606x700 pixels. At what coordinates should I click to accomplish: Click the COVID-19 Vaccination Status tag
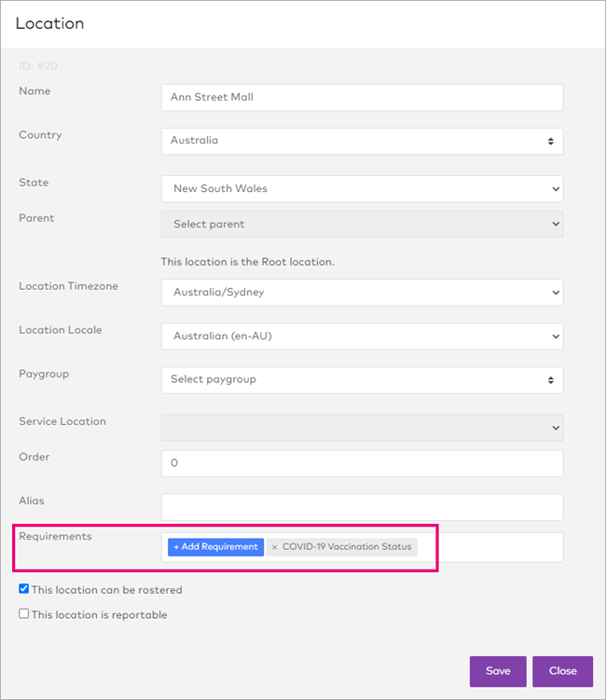346,547
